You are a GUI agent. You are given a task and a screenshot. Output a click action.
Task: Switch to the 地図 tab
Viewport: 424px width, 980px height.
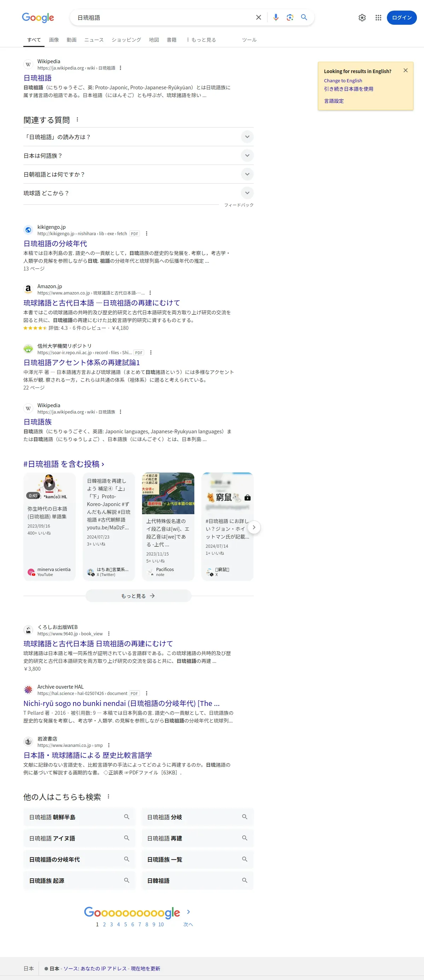[x=154, y=40]
